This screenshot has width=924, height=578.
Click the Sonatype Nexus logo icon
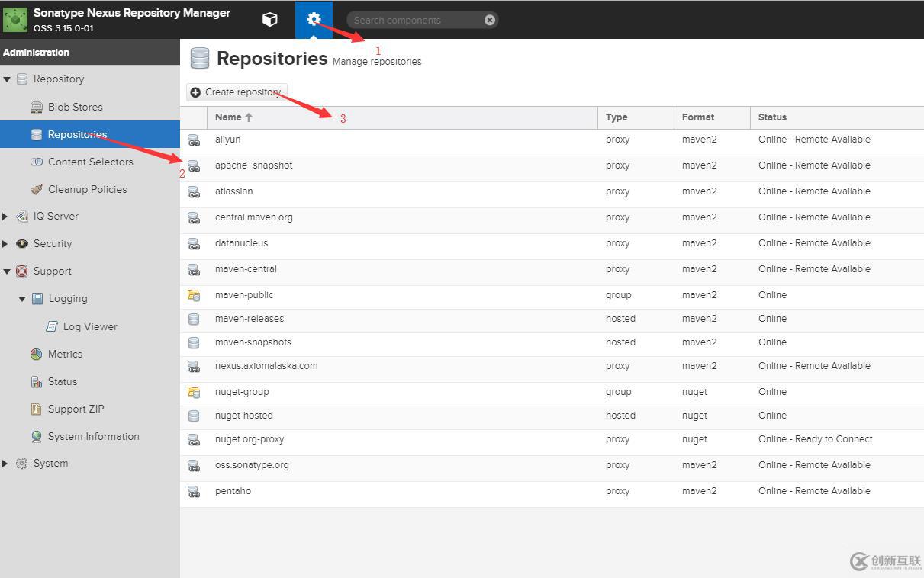click(x=15, y=20)
